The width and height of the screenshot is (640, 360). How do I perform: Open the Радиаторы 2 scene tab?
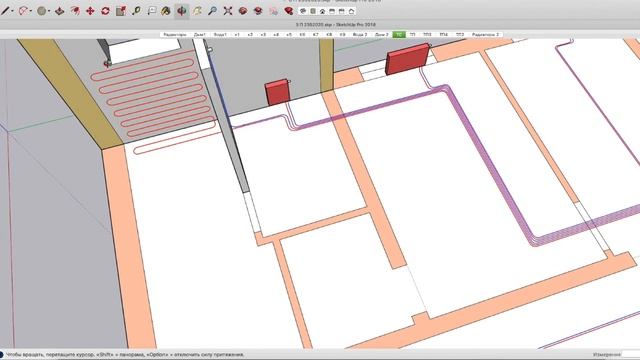tap(485, 35)
